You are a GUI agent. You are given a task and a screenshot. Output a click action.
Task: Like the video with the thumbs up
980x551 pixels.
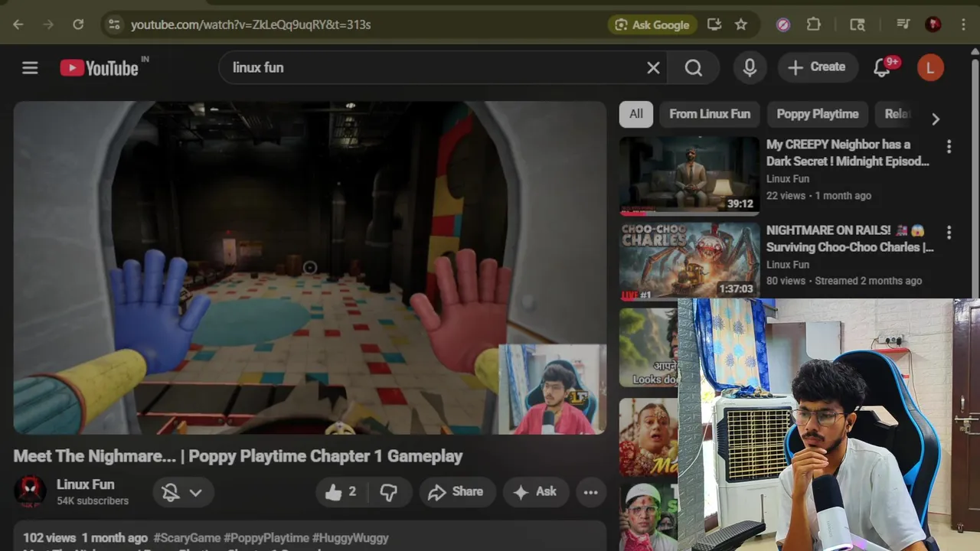click(341, 492)
